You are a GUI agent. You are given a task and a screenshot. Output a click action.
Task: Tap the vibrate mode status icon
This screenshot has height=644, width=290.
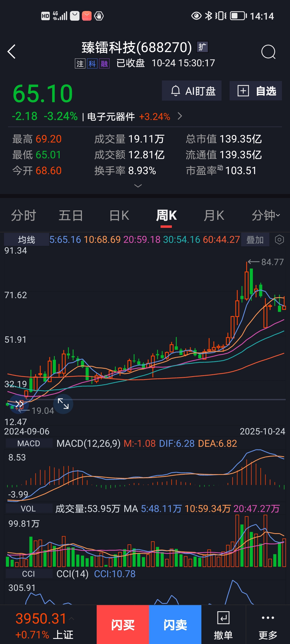click(x=221, y=16)
